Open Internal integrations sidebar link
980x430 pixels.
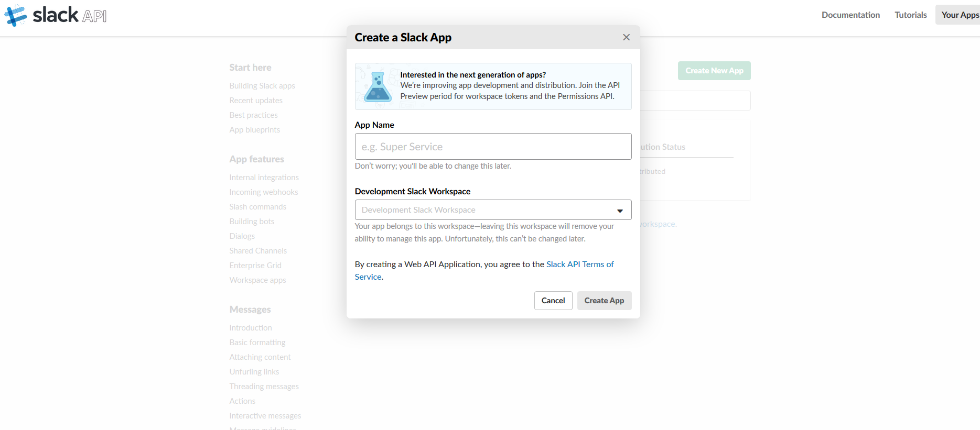pos(264,178)
